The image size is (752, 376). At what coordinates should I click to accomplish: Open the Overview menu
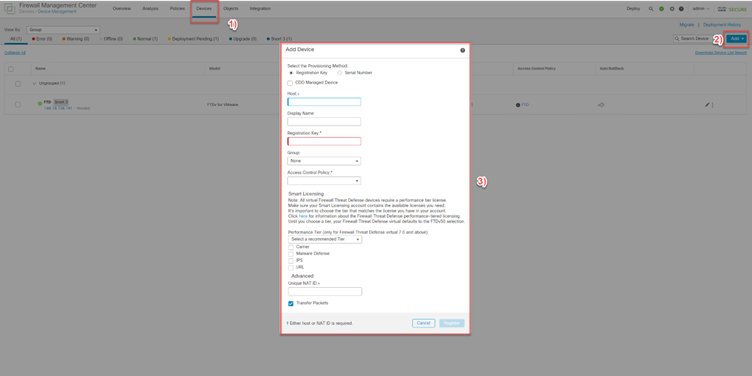pos(121,9)
